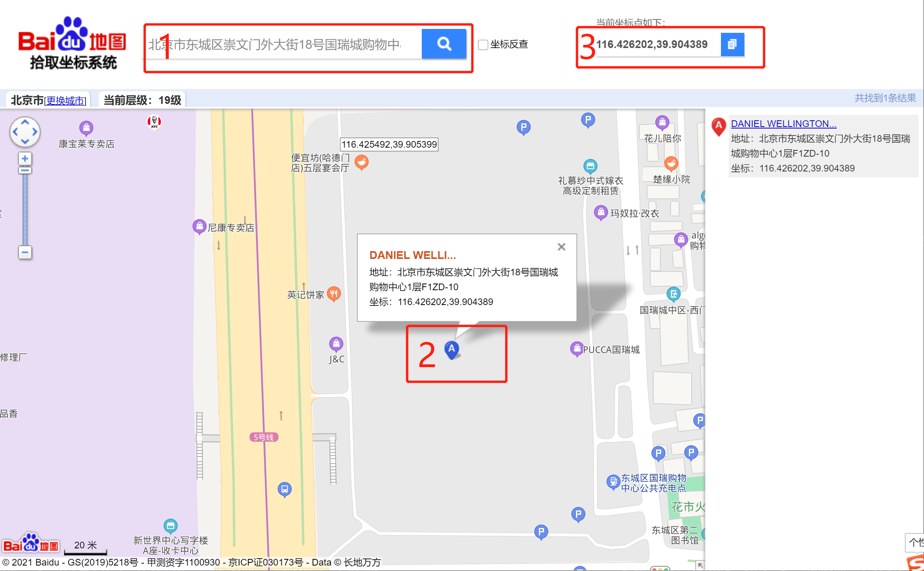
Task: Open the 更换城市 city switcher link
Action: coord(65,101)
